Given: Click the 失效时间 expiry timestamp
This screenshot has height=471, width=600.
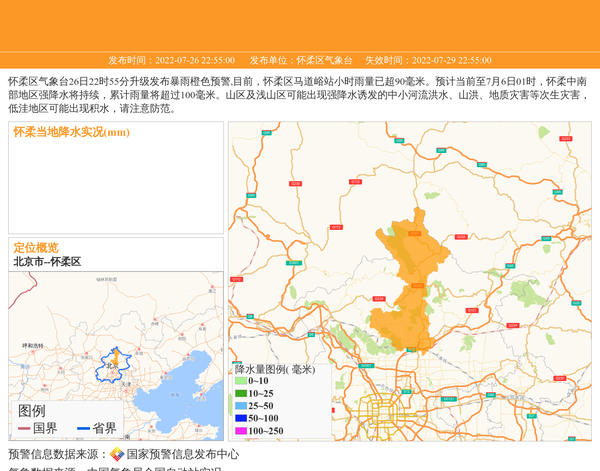Looking at the screenshot, I should coord(427,60).
